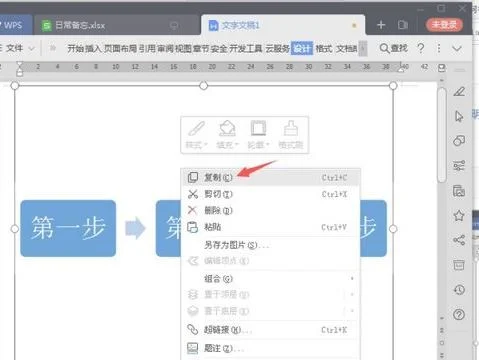
Task: Click the scissors icon beside 剪切
Action: 193,194
